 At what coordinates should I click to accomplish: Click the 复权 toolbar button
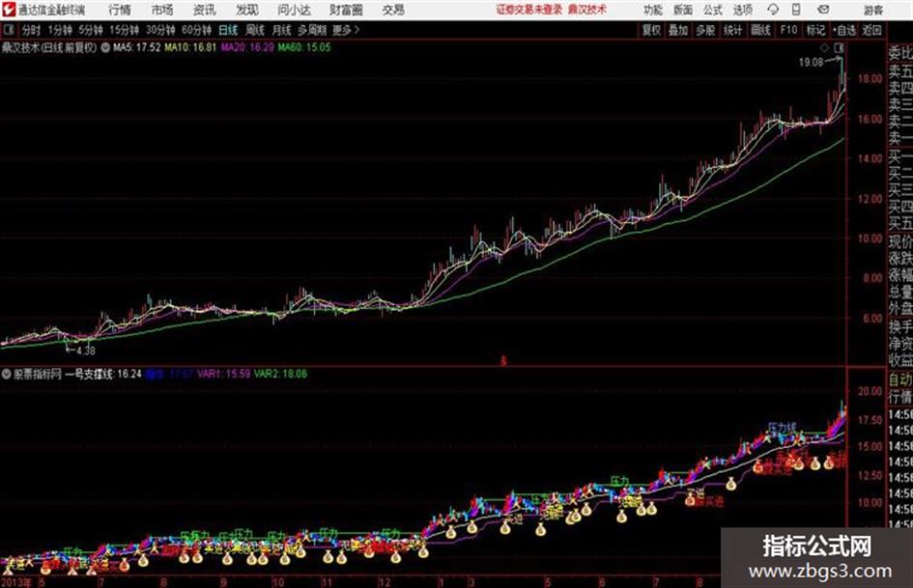[x=651, y=30]
